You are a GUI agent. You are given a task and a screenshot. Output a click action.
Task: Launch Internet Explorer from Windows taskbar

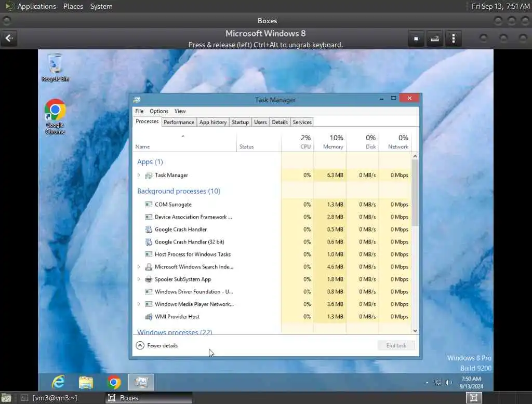click(x=58, y=382)
